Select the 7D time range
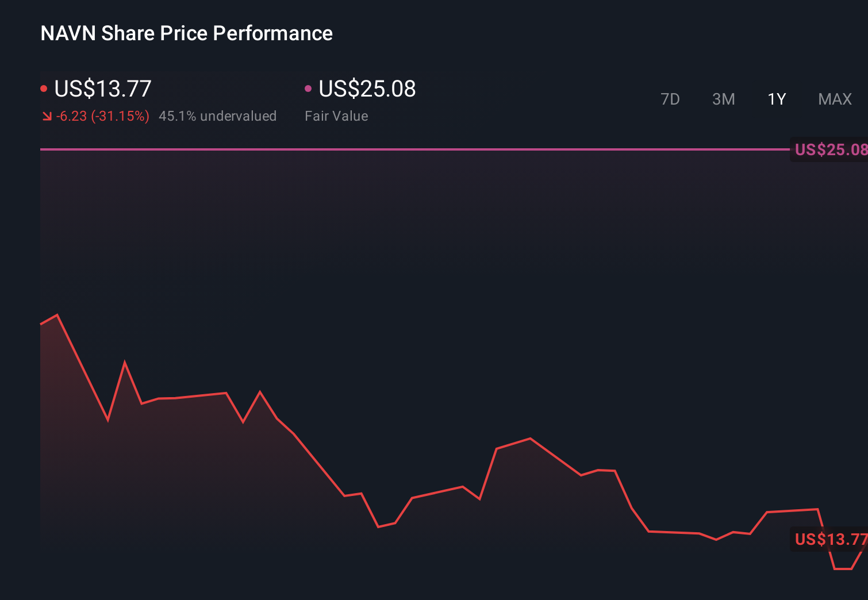 [670, 99]
